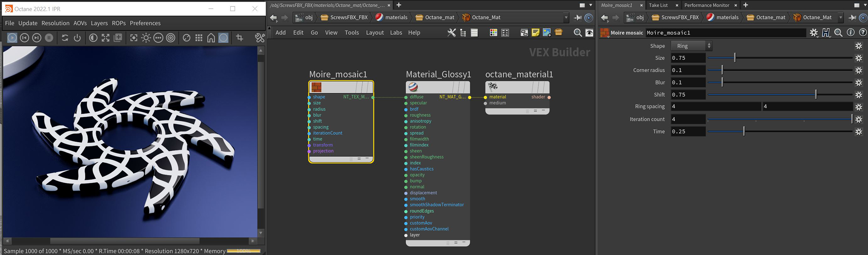868x255 pixels.
Task: Click ScrewsFBX_FBX in network editor path
Action: tap(344, 17)
